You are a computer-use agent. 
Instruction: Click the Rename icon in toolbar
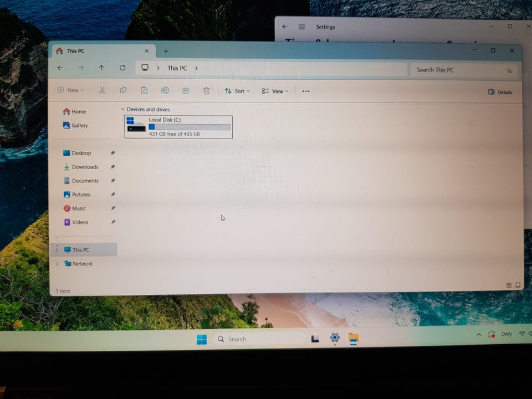165,90
